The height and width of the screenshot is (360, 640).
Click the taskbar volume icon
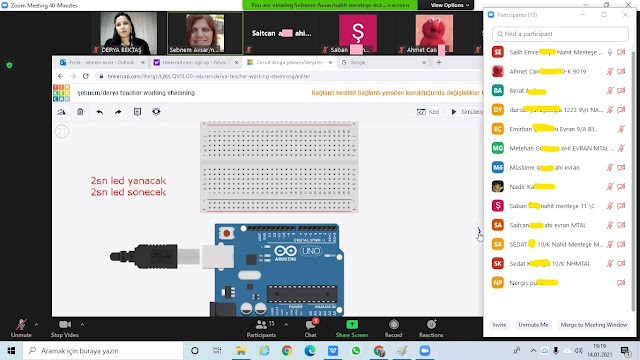(x=578, y=351)
